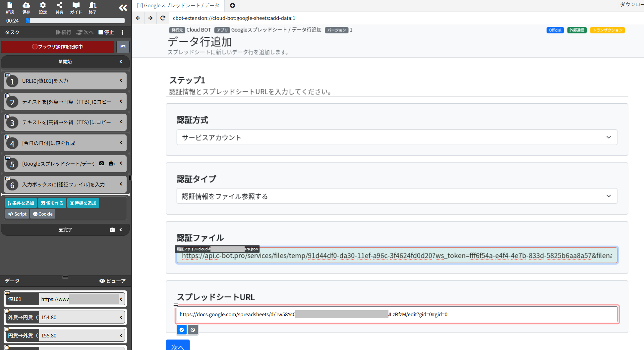Image resolution: width=644 pixels, height=350 pixels.
Task: Open a new tab with the plus button
Action: point(232,6)
